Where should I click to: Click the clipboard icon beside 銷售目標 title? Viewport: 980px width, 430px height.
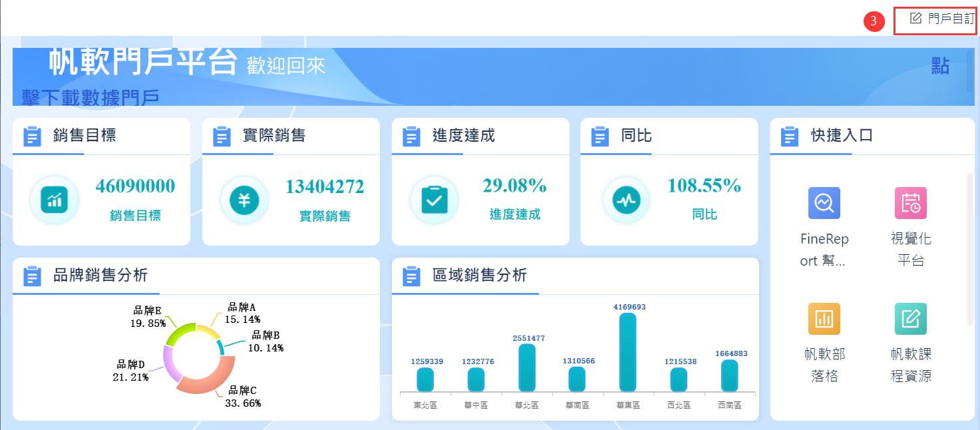tap(33, 136)
